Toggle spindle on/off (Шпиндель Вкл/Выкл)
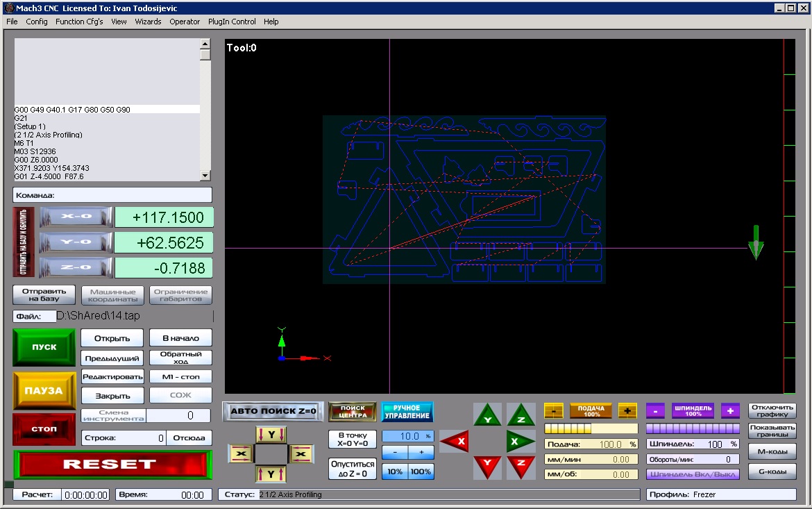The width and height of the screenshot is (812, 509). pos(693,474)
